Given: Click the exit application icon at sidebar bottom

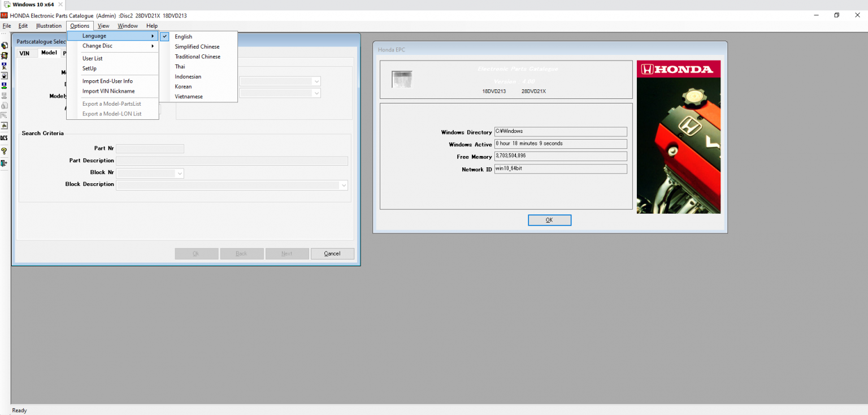Looking at the screenshot, I should click(x=5, y=163).
